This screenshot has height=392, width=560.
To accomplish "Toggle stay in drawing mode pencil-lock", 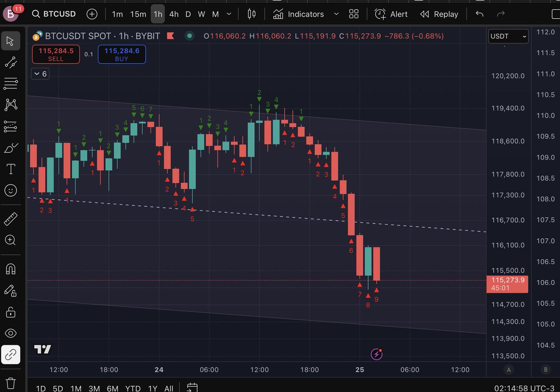I will 10,290.
